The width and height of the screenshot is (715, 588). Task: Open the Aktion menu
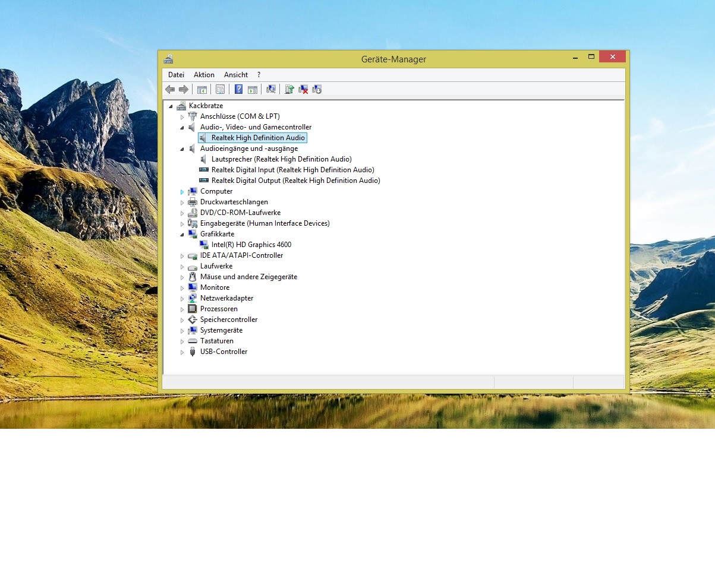point(204,75)
